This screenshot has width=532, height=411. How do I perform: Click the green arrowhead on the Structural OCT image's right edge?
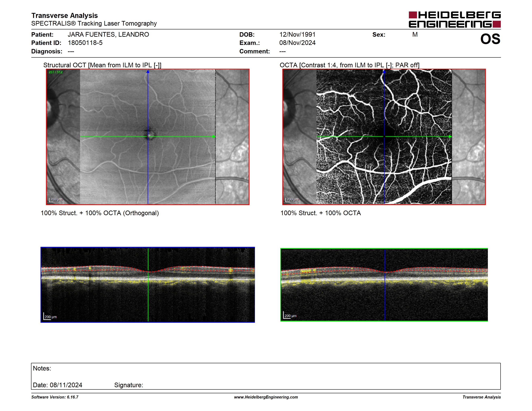pyautogui.click(x=214, y=137)
